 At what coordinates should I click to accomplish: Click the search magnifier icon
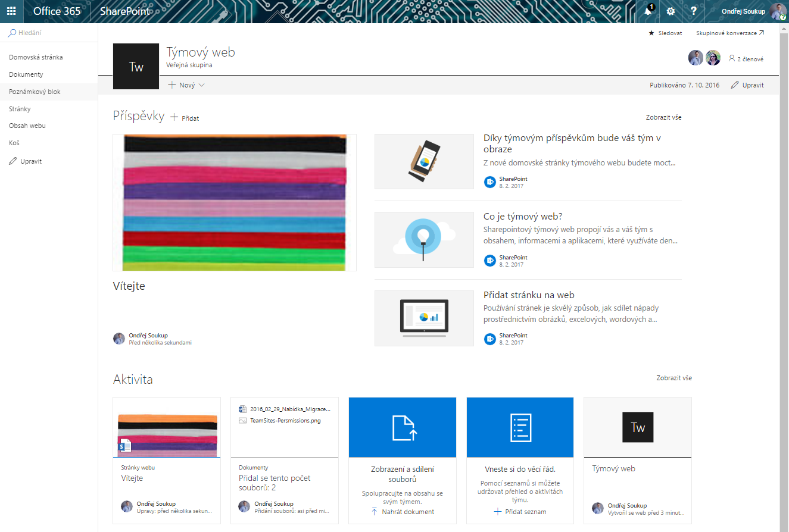(x=12, y=33)
